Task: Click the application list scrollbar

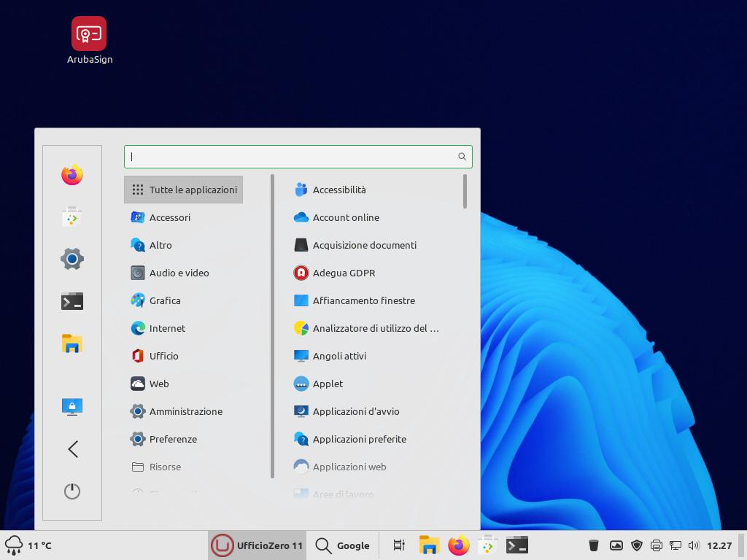Action: (465, 191)
